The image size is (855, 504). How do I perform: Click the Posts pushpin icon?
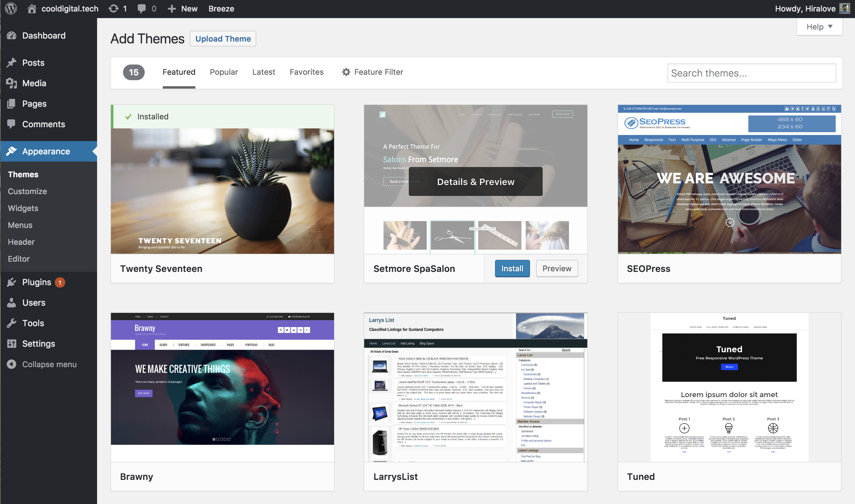[11, 63]
